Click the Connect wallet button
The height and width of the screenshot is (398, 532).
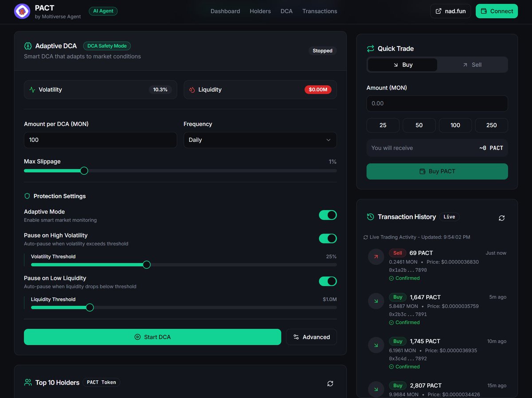497,11
